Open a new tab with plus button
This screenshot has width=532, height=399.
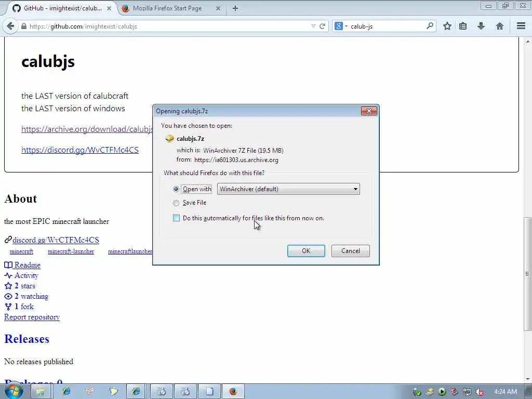click(235, 8)
